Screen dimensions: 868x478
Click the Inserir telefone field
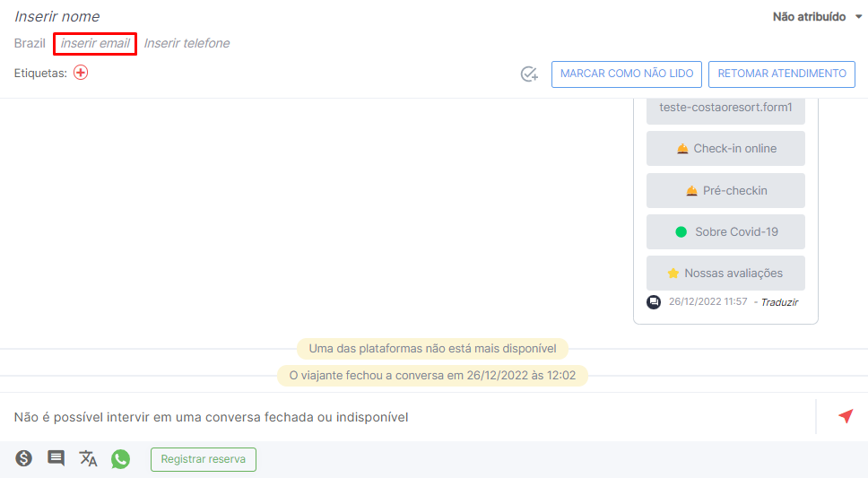coord(187,43)
